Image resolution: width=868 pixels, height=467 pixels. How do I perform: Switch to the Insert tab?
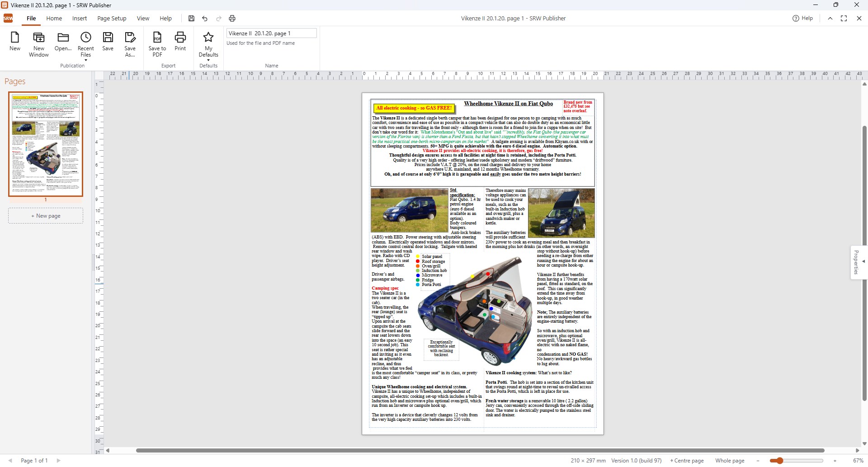point(80,19)
